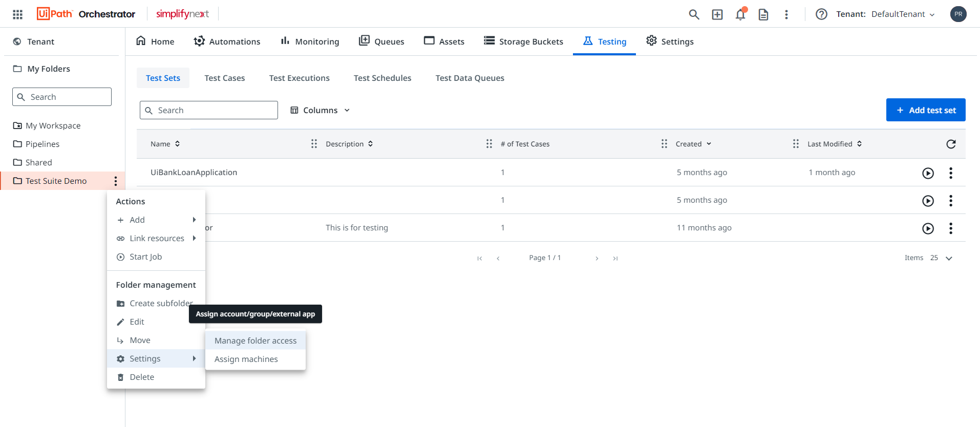Execute the test set created 11 months ago
Viewport: 980px width, 427px height.
pyautogui.click(x=928, y=228)
